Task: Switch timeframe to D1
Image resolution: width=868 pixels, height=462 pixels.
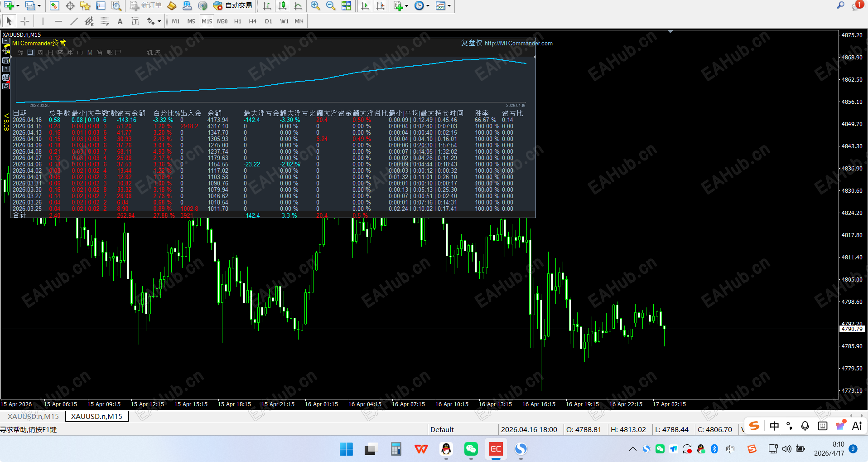Action: 269,21
